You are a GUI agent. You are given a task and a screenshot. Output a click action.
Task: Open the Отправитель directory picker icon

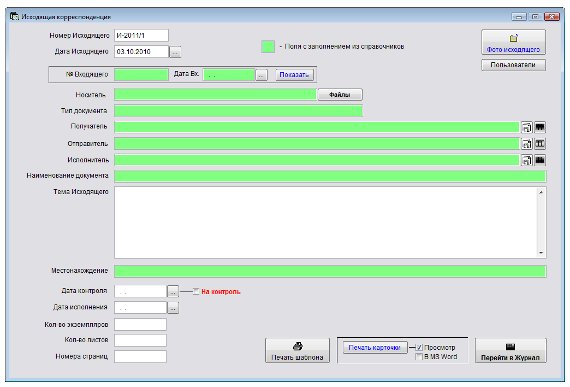526,144
